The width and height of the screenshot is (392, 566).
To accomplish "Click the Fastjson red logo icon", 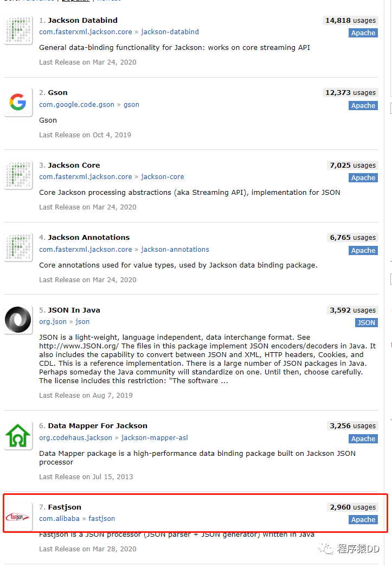I will [x=18, y=517].
